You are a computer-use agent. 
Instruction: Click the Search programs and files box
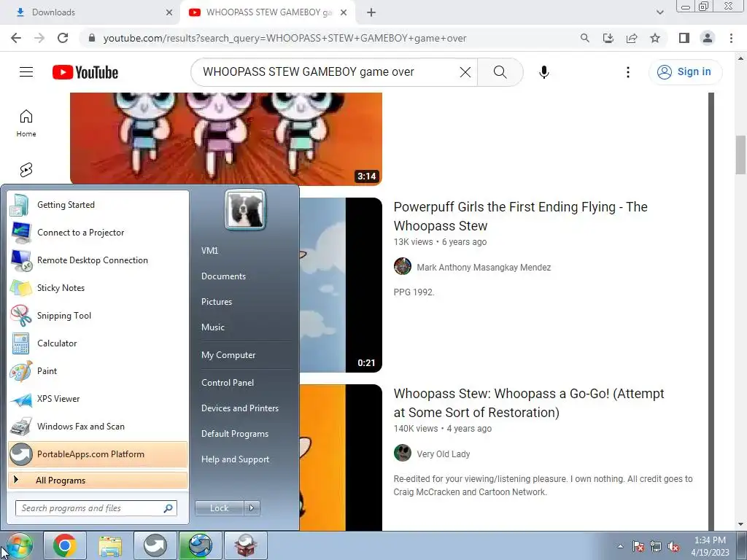click(x=96, y=508)
